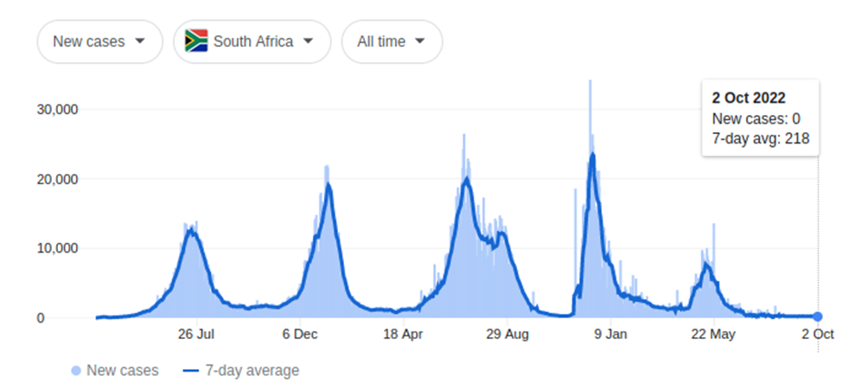Screen dimensions: 868x389
Task: Click the All time dropdown arrow
Action: (420, 41)
